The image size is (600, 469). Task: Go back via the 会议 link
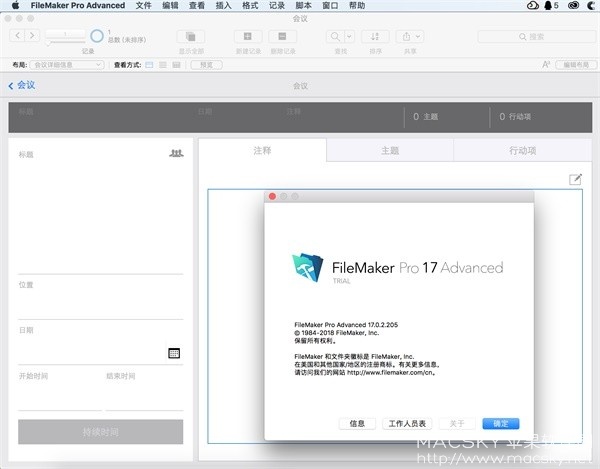(x=22, y=85)
